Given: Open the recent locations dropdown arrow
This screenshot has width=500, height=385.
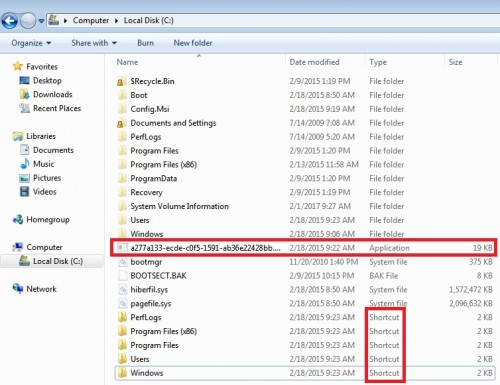Looking at the screenshot, I should (x=41, y=21).
